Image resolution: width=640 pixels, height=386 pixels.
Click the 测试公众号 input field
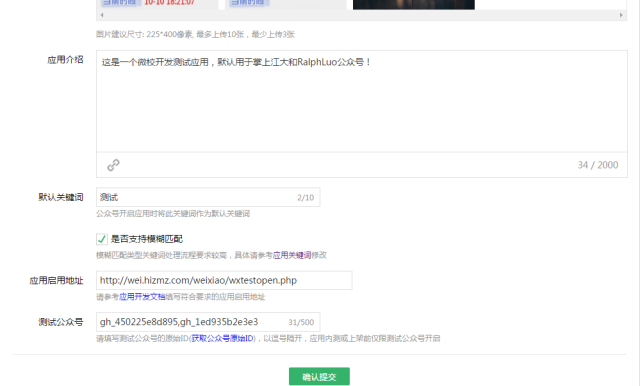[x=208, y=322]
